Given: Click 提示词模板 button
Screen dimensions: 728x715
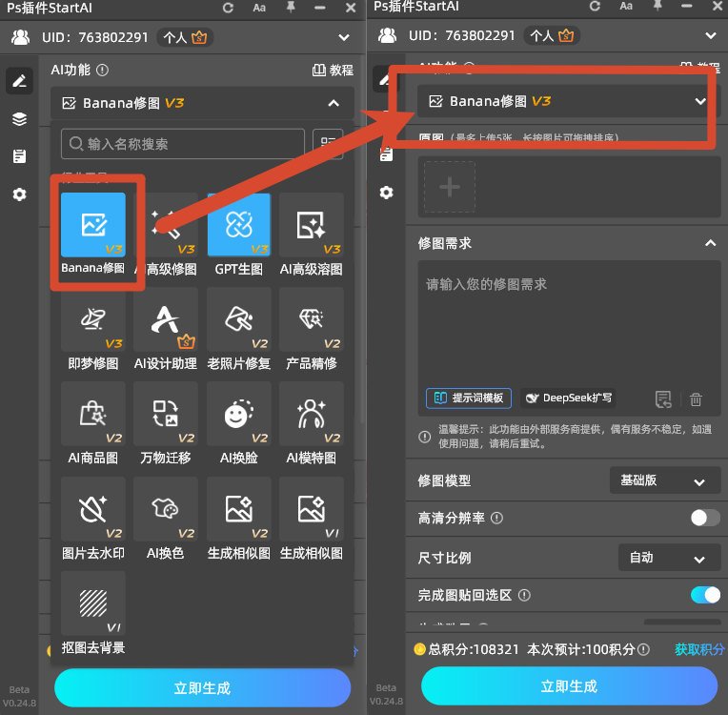Looking at the screenshot, I should [469, 398].
